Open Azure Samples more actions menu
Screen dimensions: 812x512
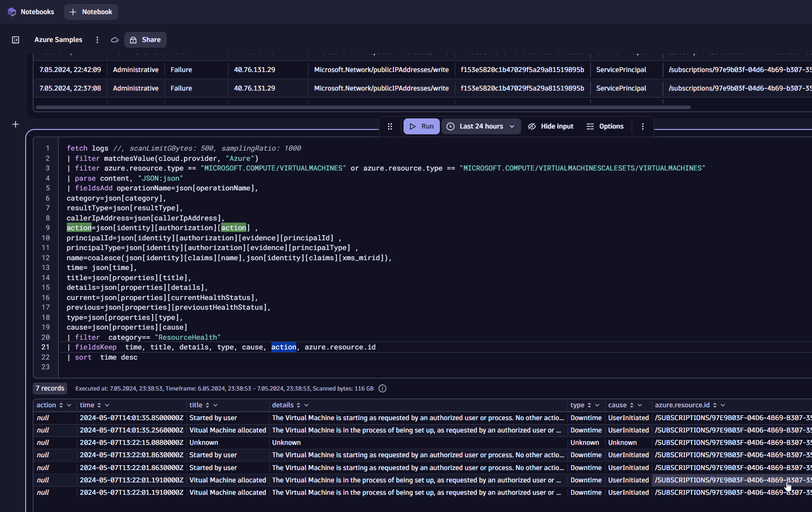click(x=97, y=40)
